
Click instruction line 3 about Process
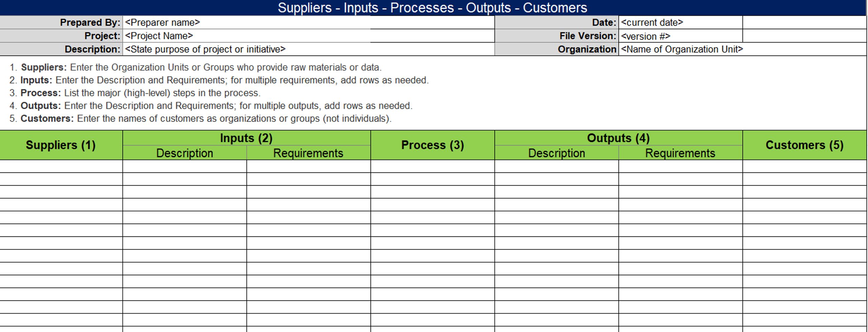coord(135,93)
